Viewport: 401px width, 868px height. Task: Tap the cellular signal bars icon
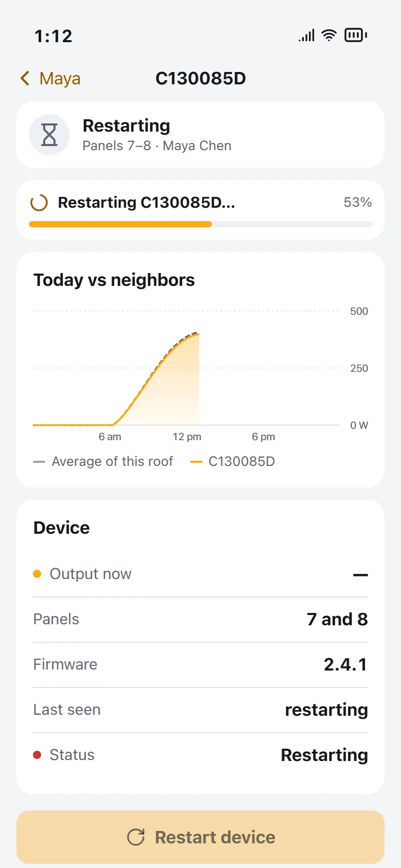click(x=306, y=35)
